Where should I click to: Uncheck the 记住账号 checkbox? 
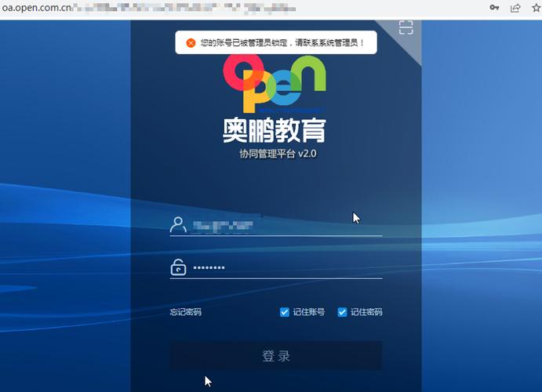[x=285, y=312]
